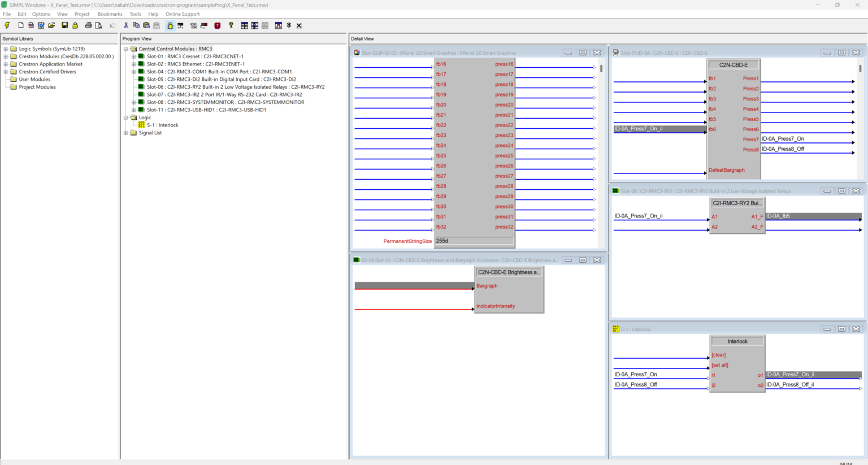Collapse the Logic folder in Program View
This screenshot has width=868, height=465.
(x=126, y=118)
